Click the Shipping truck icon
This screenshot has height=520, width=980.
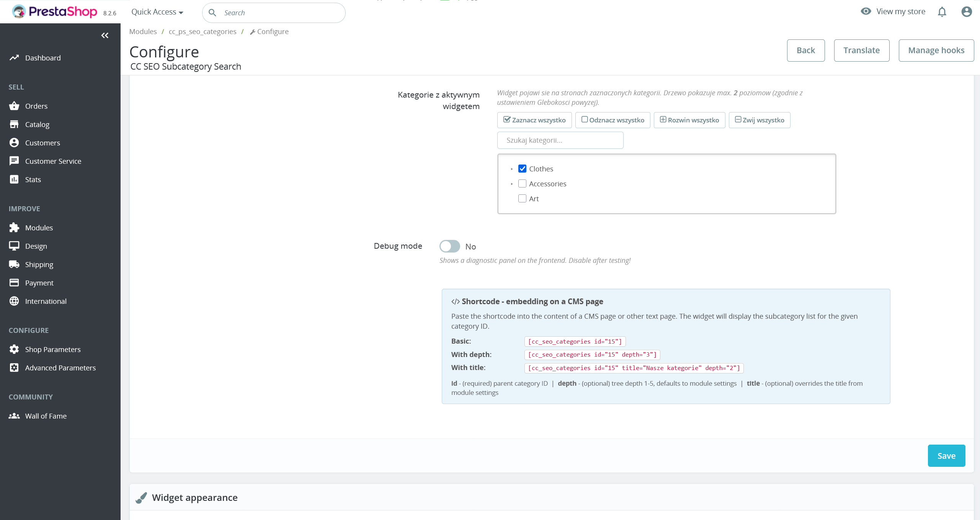[x=14, y=264]
